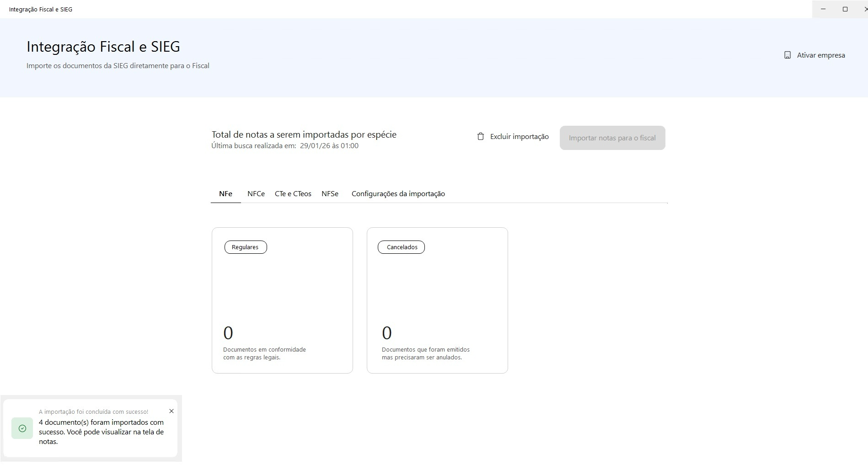Screen dimensions: 868x465
Task: Select the CTe e CTeos tab
Action: [293, 194]
